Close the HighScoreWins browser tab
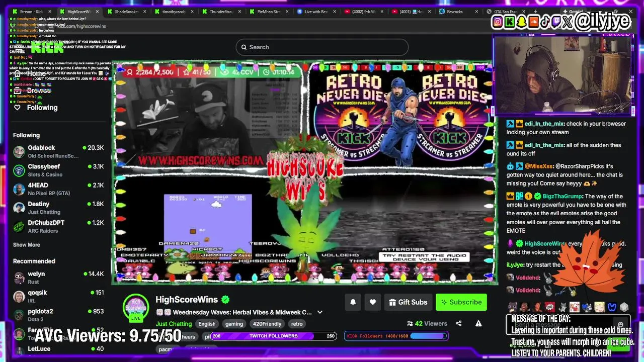 click(98, 12)
